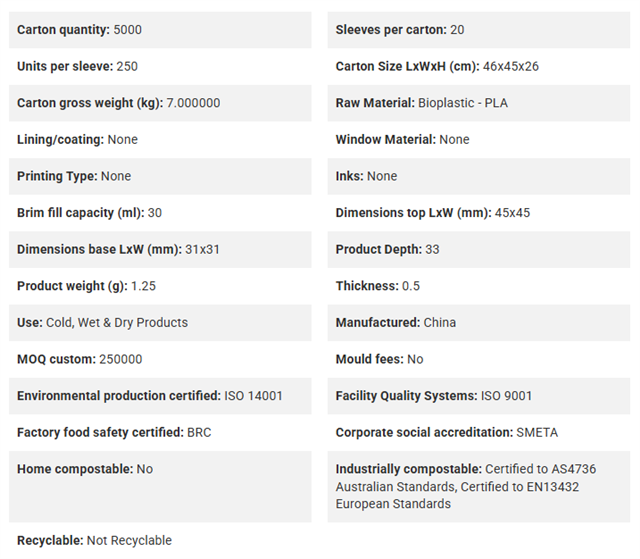640x559 pixels.
Task: Click the Use Cold, Wet & Dry row
Action: [x=160, y=323]
